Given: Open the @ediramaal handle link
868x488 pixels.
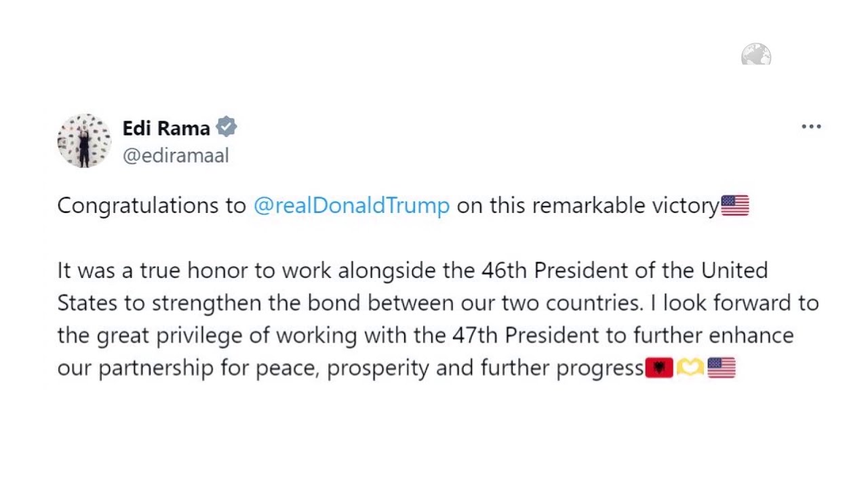Looking at the screenshot, I should [x=176, y=155].
